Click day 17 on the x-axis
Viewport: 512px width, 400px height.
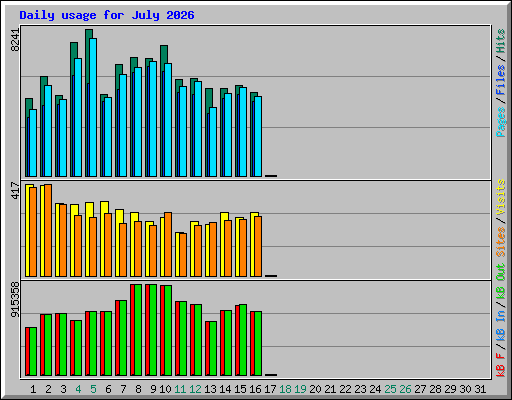pyautogui.click(x=270, y=389)
